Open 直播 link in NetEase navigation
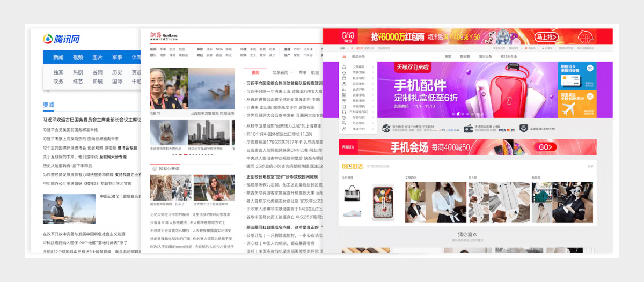The height and width of the screenshot is (282, 644). tap(287, 49)
